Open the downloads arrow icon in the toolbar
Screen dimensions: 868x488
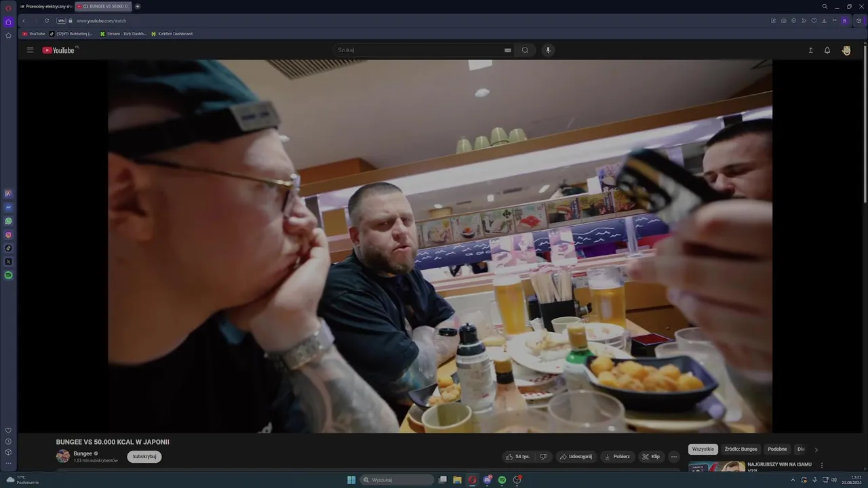pos(824,21)
